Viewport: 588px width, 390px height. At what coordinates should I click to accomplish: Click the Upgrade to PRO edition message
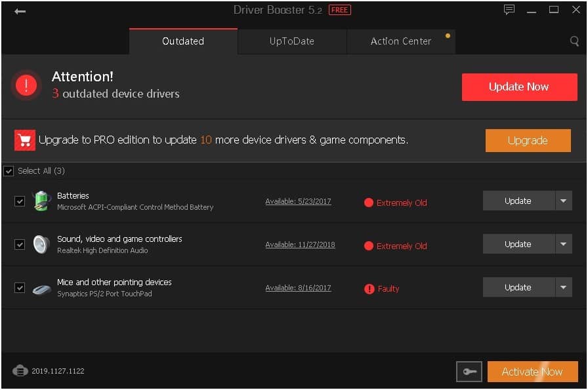pos(223,140)
